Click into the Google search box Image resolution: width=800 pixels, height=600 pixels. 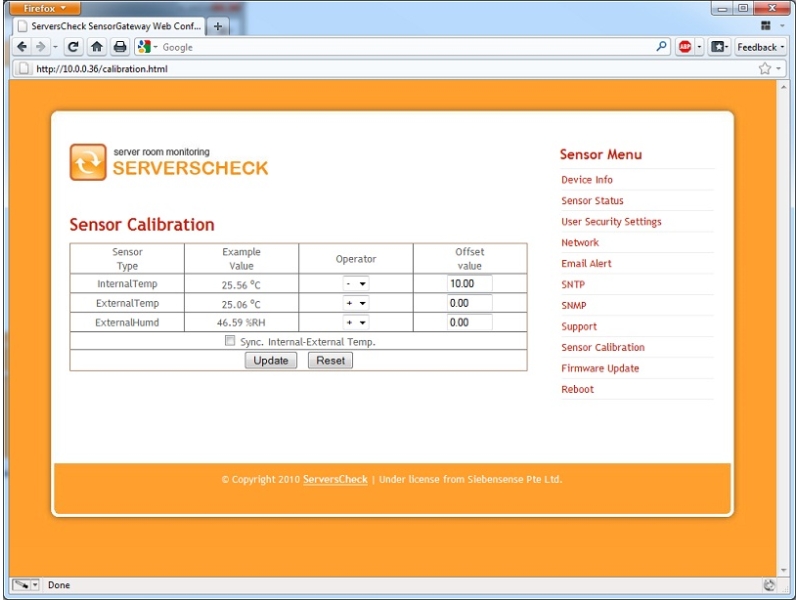point(403,47)
